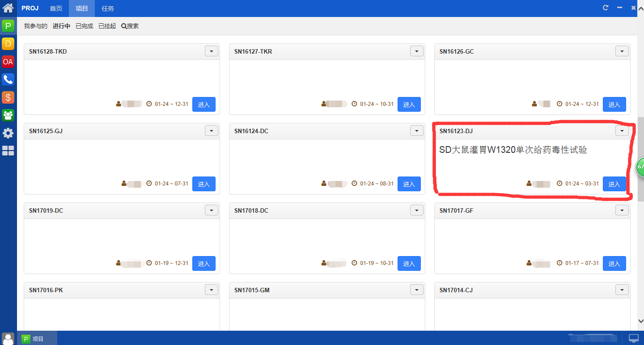
Task: Click the PROJ app title
Action: pos(30,8)
